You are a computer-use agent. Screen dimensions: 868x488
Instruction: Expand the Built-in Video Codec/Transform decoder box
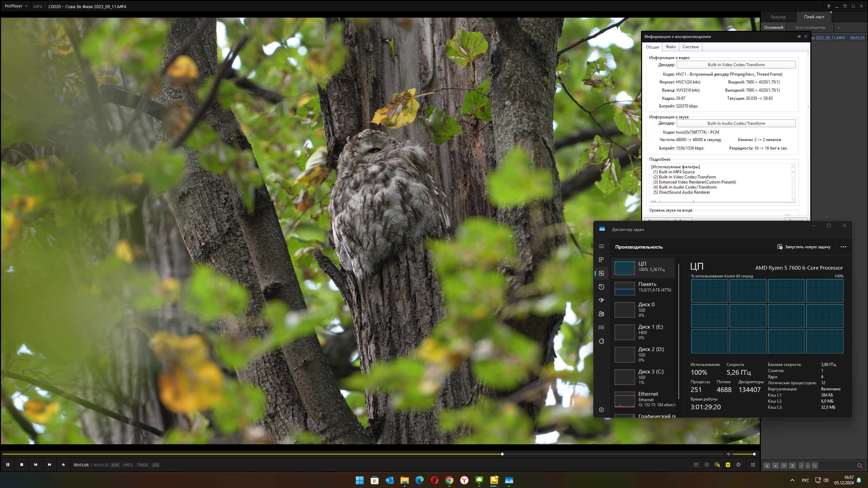point(736,65)
